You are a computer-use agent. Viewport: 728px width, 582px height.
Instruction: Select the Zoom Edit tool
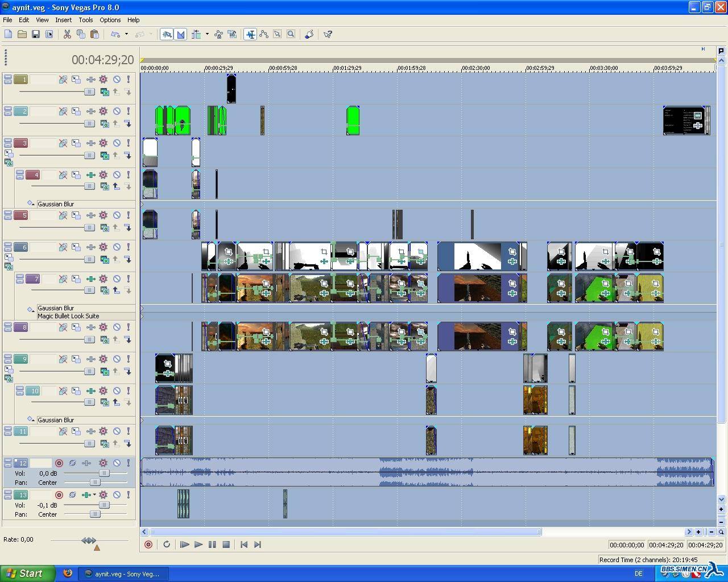click(291, 34)
